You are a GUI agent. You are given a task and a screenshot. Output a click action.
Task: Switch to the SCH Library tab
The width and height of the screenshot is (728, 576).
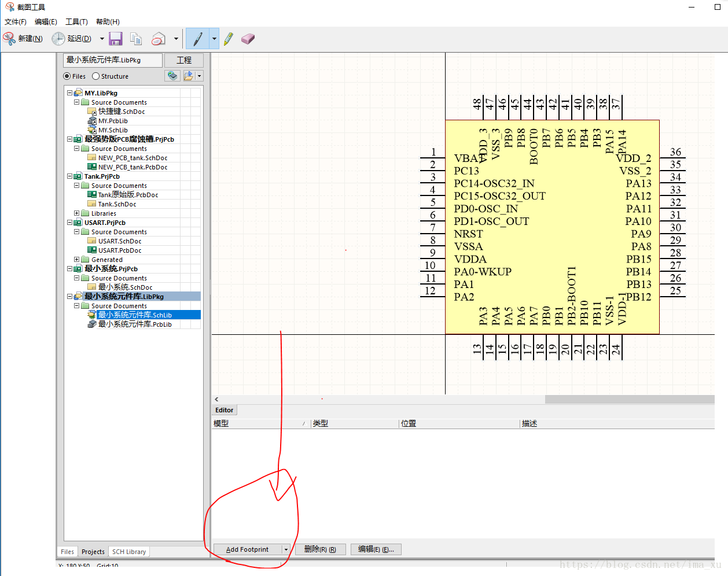(x=128, y=552)
